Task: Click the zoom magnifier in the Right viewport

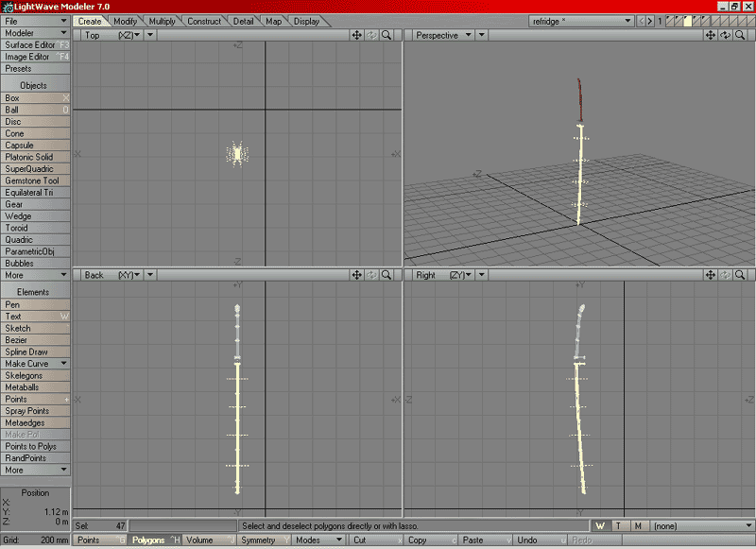Action: (740, 275)
